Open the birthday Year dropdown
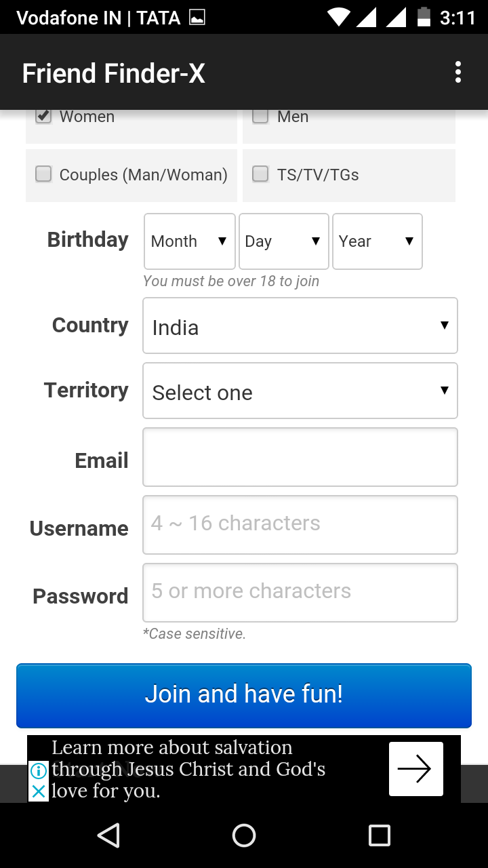 coord(377,241)
